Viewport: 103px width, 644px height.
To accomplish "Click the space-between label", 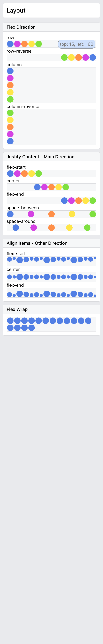I will coord(23,208).
